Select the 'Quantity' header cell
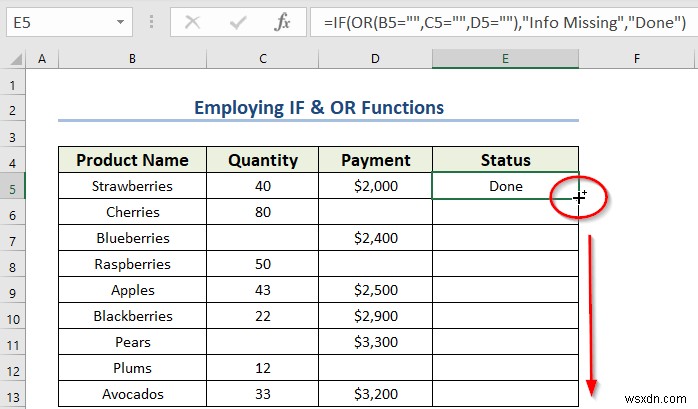The width and height of the screenshot is (698, 409). point(263,160)
